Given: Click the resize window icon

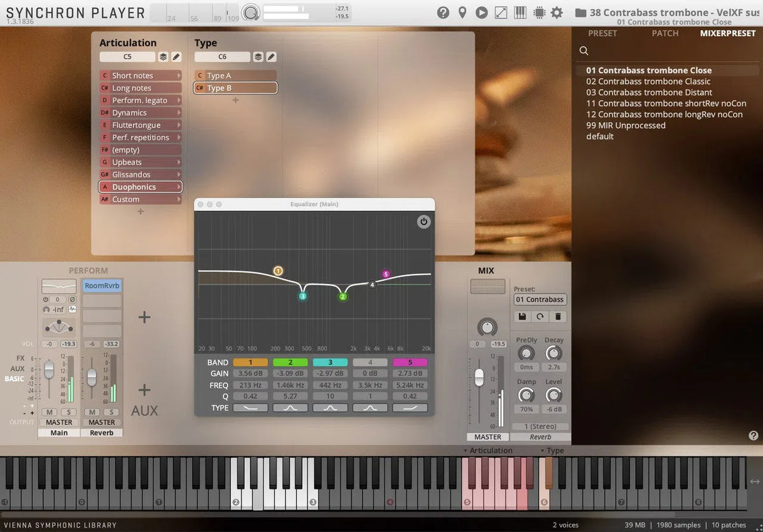Looking at the screenshot, I should [x=500, y=12].
